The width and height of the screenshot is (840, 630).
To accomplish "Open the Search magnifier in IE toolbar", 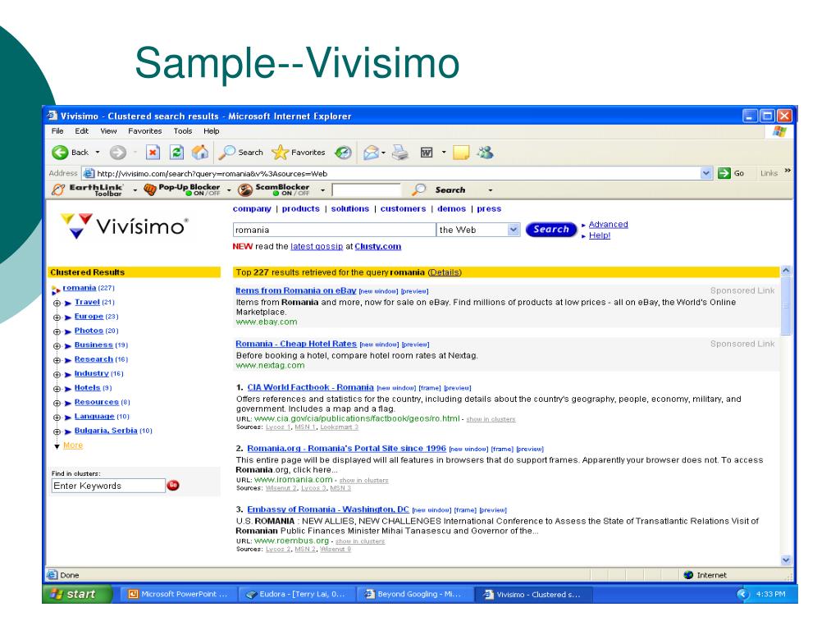I will 227,153.
